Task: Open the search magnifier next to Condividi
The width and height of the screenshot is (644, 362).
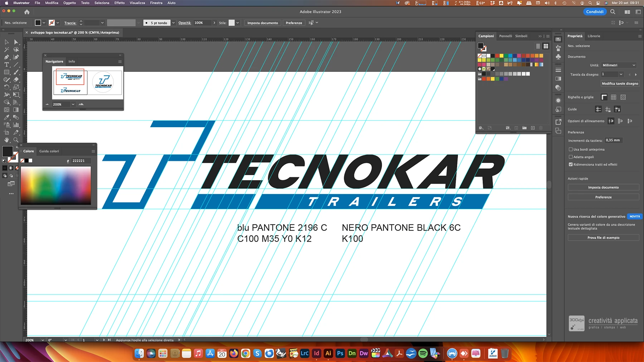Action: pos(613,12)
